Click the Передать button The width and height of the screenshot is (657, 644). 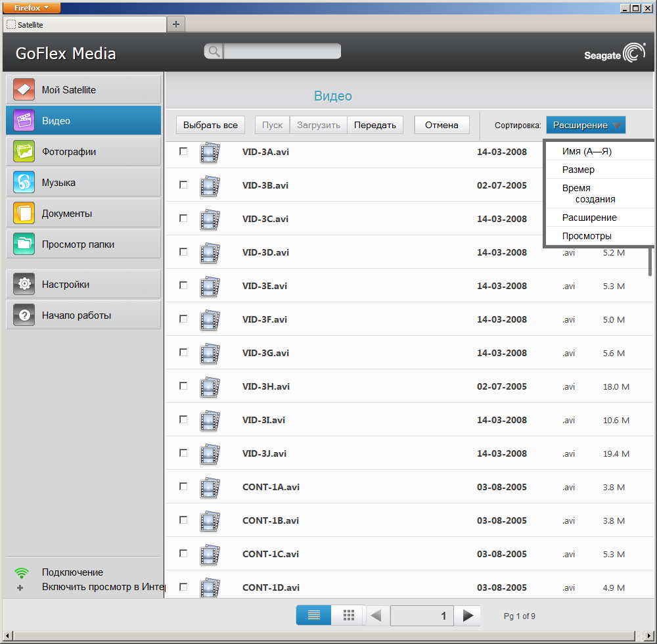click(375, 125)
